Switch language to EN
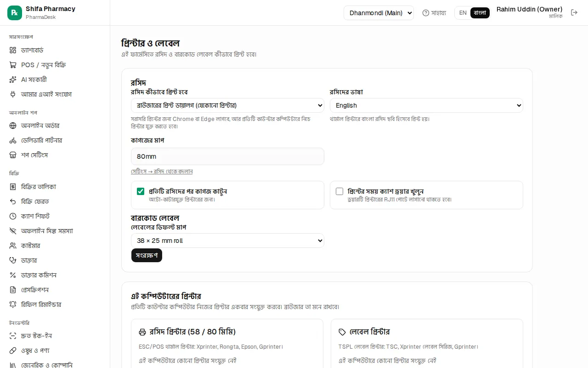 [x=463, y=13]
